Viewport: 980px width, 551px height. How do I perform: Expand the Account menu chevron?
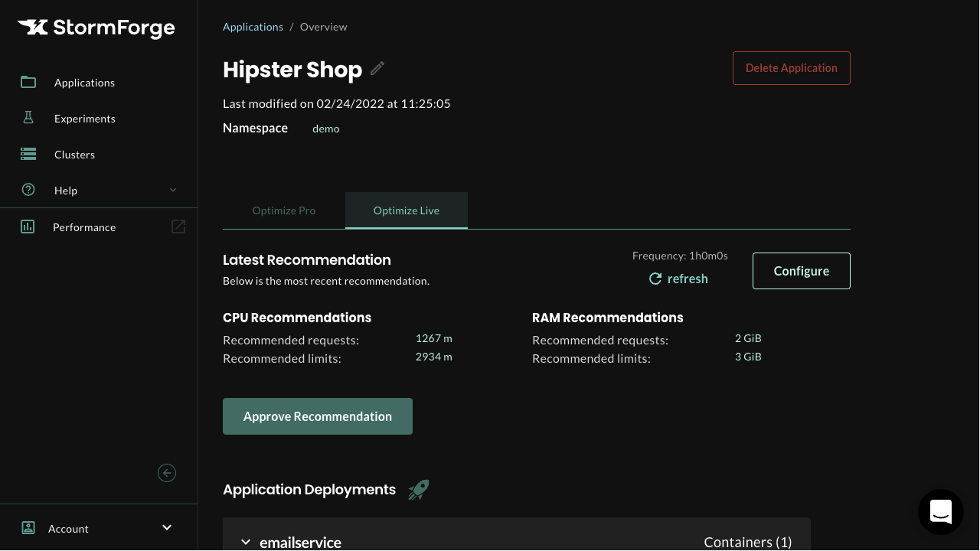click(167, 527)
